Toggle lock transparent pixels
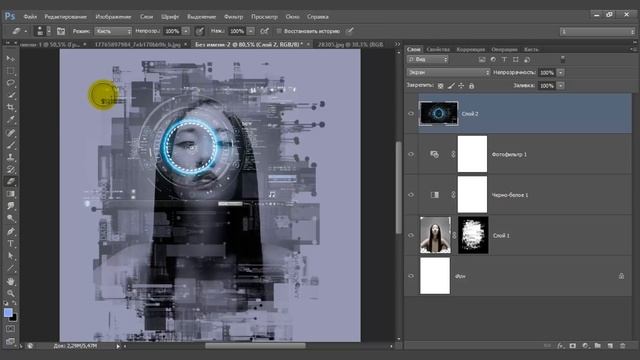Screen dimensions: 640x360 [440, 86]
